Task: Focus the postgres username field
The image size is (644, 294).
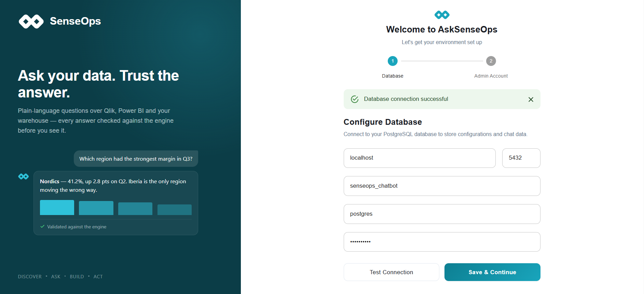Action: 442,214
